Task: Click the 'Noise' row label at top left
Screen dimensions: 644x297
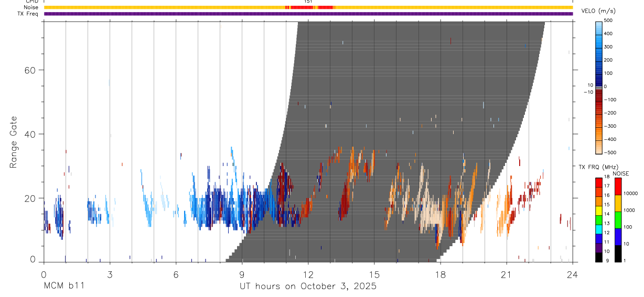Action: click(31, 7)
